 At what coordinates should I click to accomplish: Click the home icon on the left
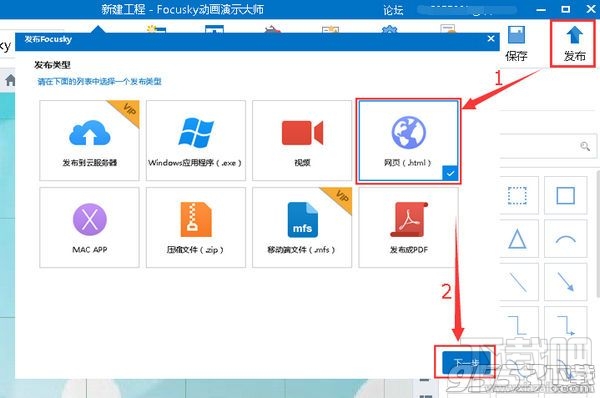(x=10, y=80)
